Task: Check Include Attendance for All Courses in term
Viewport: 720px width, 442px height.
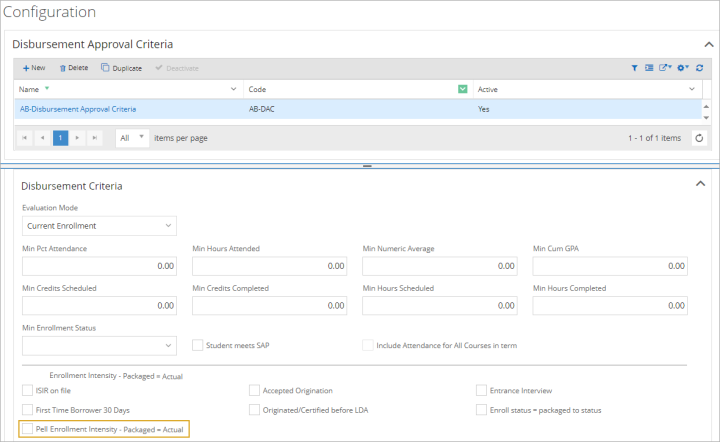Action: click(x=368, y=345)
